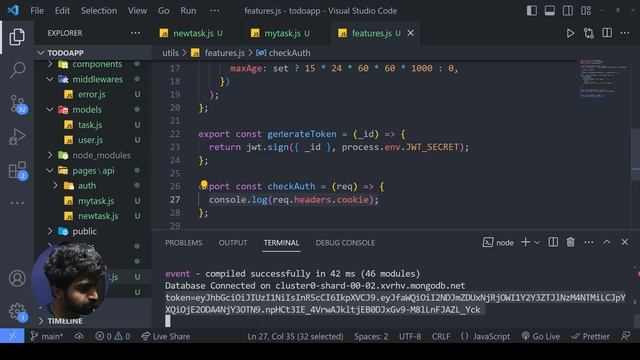This screenshot has height=360, width=640.
Task: Click Prettier formatter status item
Action: pos(590,336)
